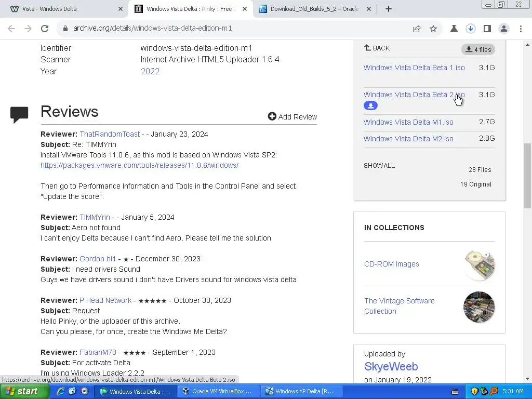
Task: Reload the archive.org page
Action: pos(45,29)
